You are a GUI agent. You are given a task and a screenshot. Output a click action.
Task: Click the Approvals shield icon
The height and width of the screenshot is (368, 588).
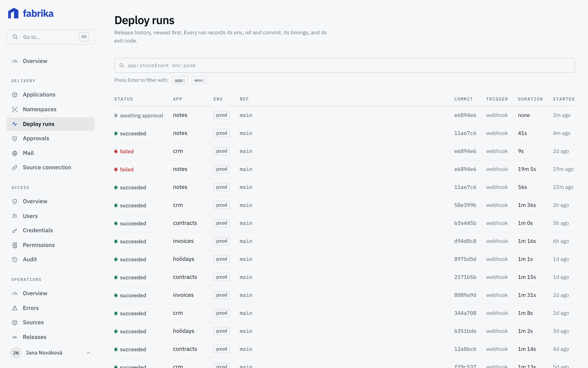click(x=15, y=138)
